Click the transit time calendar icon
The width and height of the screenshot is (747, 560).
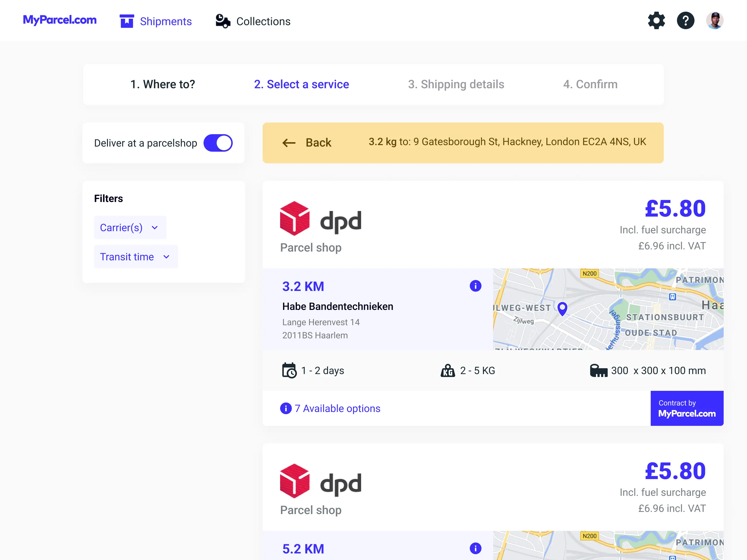pyautogui.click(x=289, y=370)
